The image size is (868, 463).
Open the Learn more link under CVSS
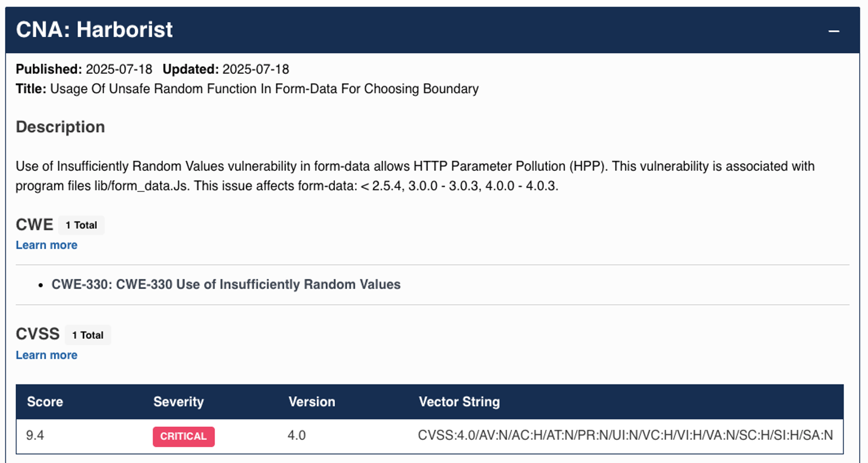tap(47, 355)
